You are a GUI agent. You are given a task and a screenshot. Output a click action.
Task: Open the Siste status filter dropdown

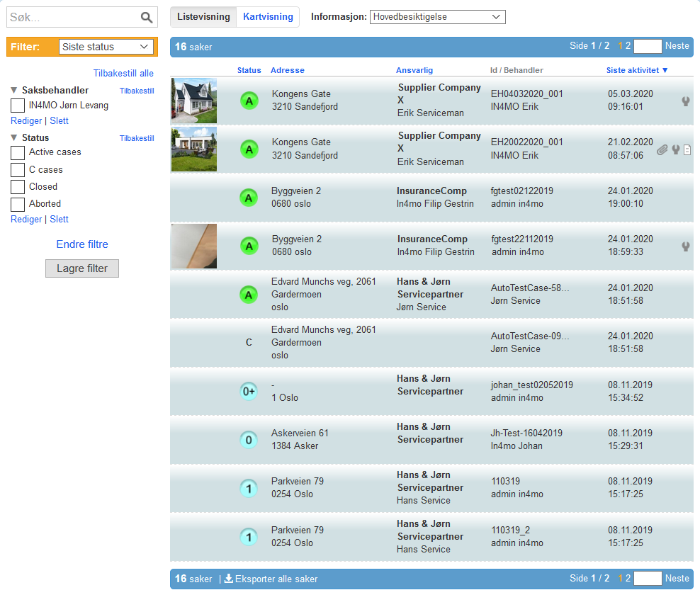click(106, 47)
